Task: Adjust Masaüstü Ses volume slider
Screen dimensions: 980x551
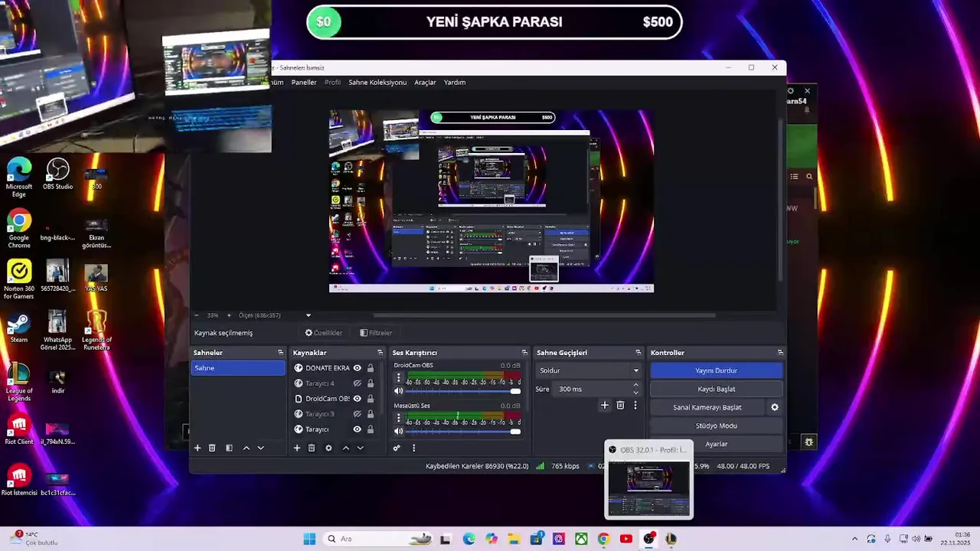Action: [464, 432]
